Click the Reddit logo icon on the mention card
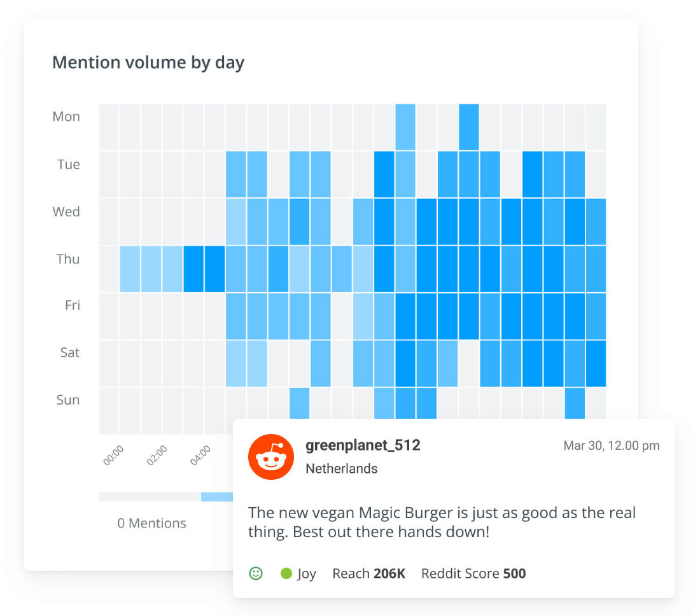This screenshot has height=616, width=700. 270,456
